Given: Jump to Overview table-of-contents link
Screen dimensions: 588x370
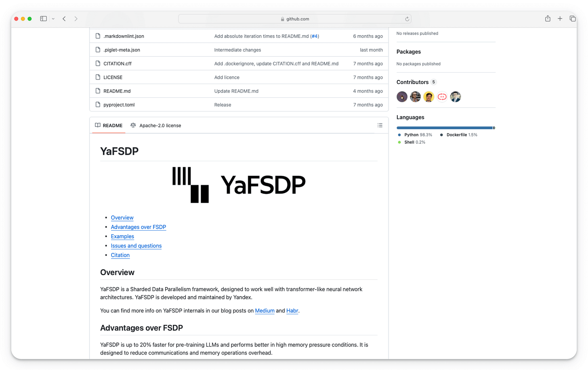Looking at the screenshot, I should pyautogui.click(x=122, y=218).
